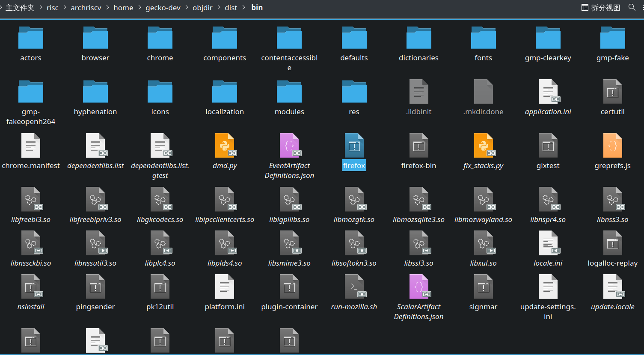Click locale.ini file name

(x=548, y=263)
